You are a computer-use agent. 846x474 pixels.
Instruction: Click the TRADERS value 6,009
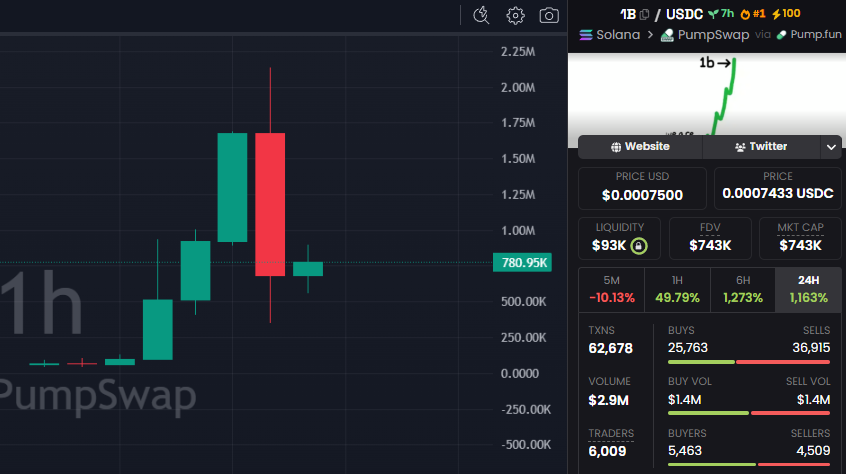coord(607,451)
